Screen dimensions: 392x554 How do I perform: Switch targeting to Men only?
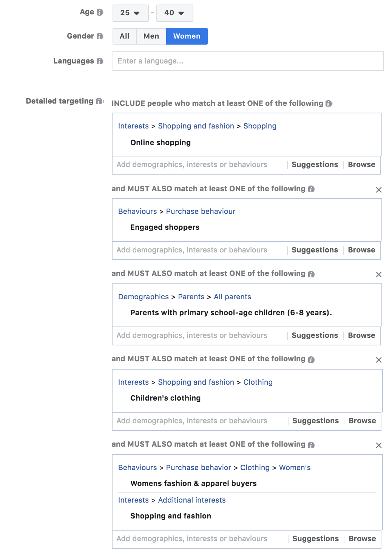click(x=151, y=36)
